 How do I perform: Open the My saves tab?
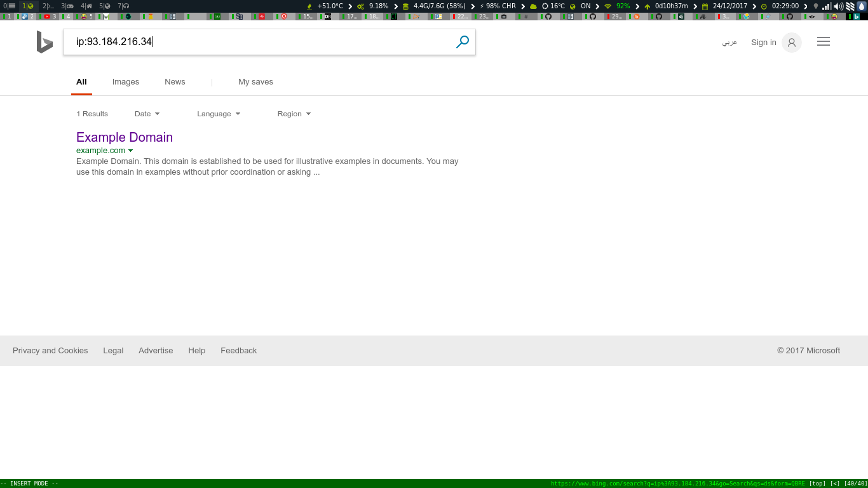tap(255, 82)
